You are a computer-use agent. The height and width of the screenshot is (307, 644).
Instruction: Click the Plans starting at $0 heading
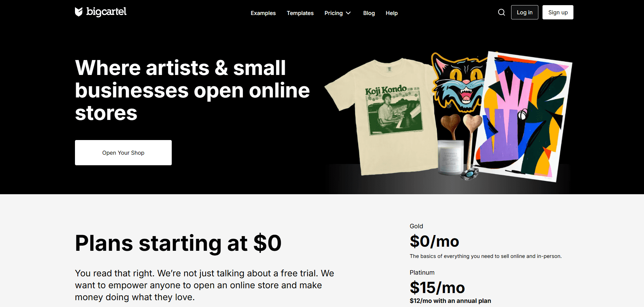tap(178, 243)
